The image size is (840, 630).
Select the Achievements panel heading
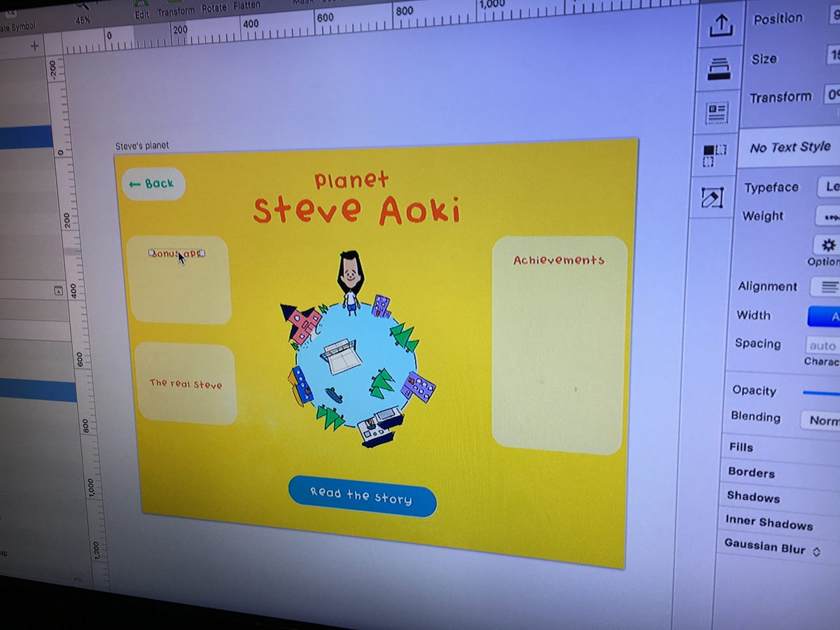(x=559, y=260)
